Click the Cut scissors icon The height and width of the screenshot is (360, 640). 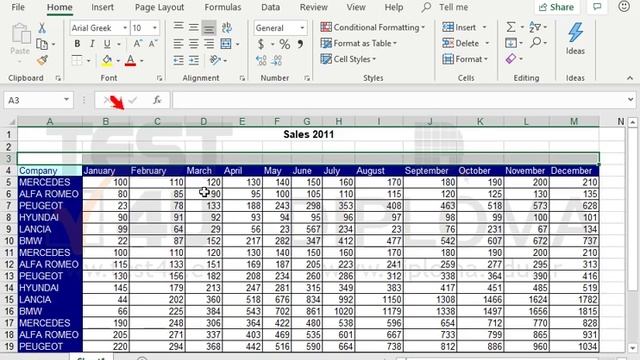point(42,28)
